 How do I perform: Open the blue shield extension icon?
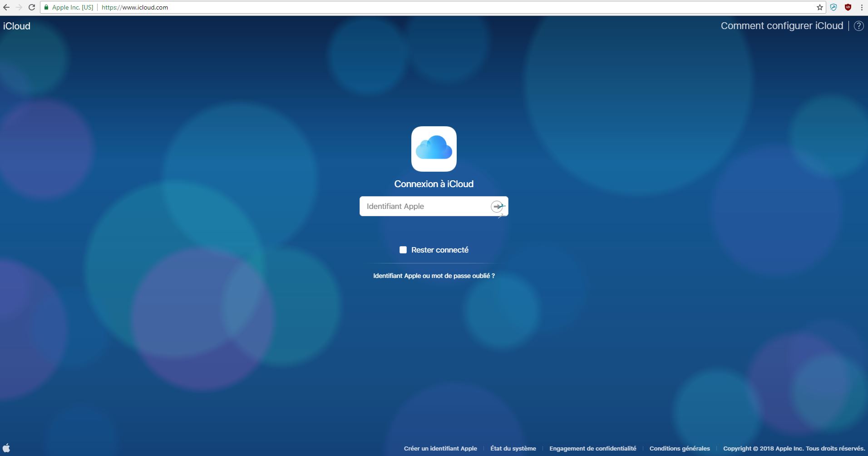tap(833, 7)
